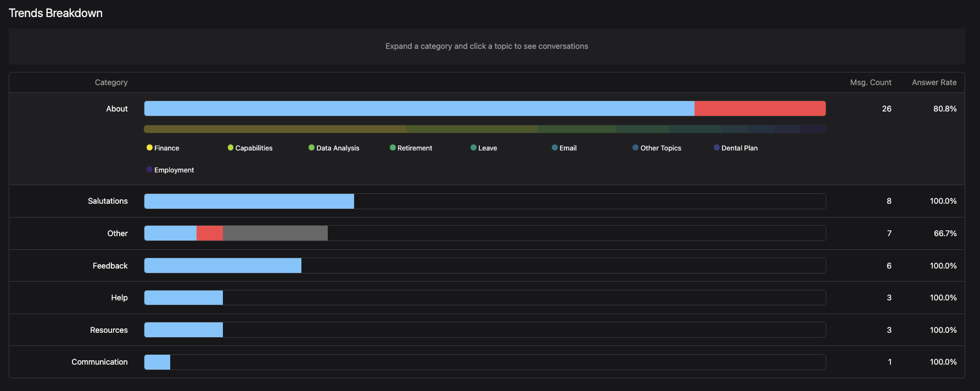Click the Email legend dot
Viewport: 980px width, 391px height.
tap(555, 148)
